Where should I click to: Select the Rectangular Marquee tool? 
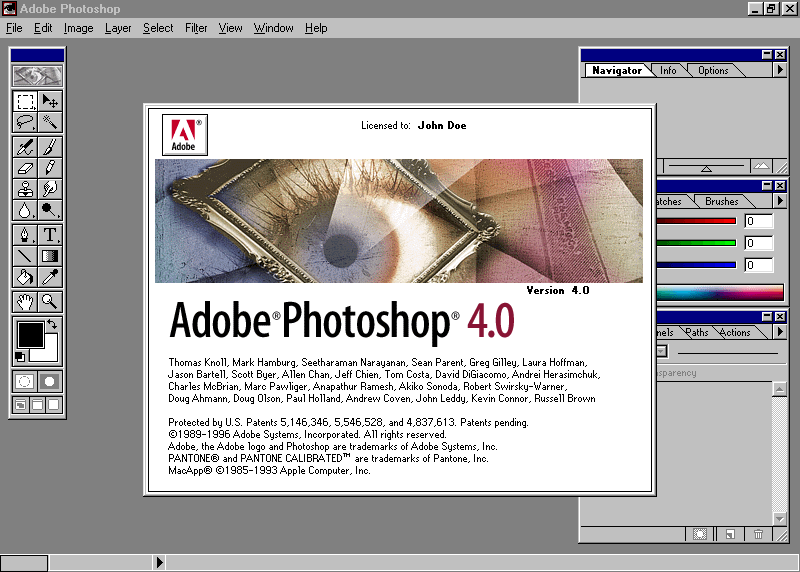coord(25,101)
